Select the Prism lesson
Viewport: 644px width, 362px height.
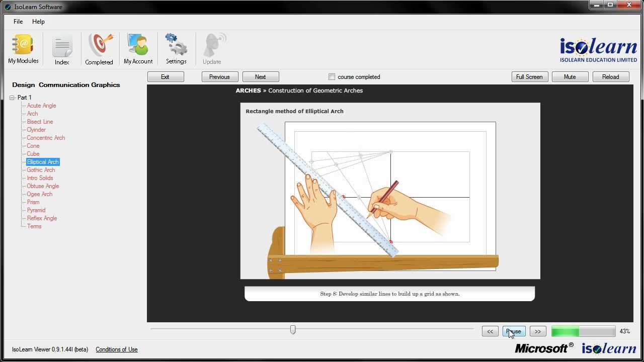(33, 202)
